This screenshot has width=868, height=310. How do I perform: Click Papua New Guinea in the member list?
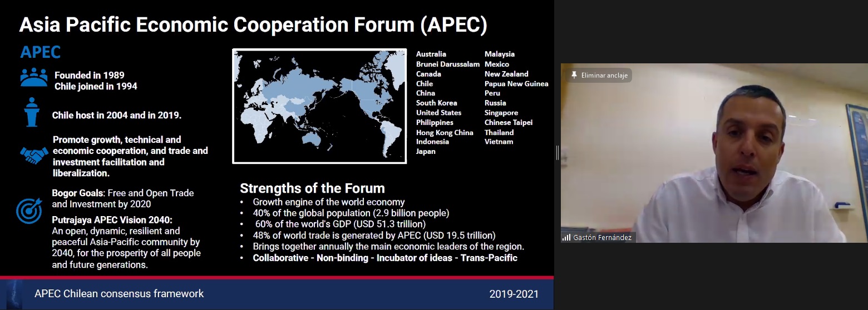coord(516,84)
